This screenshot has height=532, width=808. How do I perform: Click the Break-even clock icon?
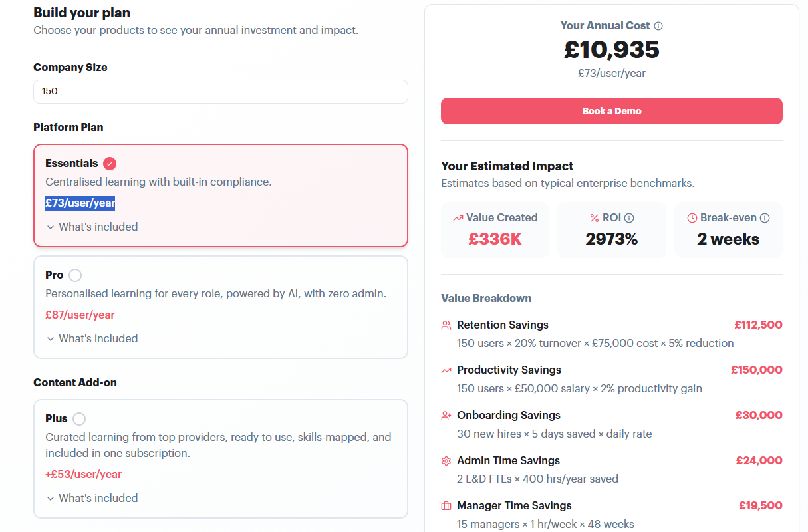tap(692, 217)
